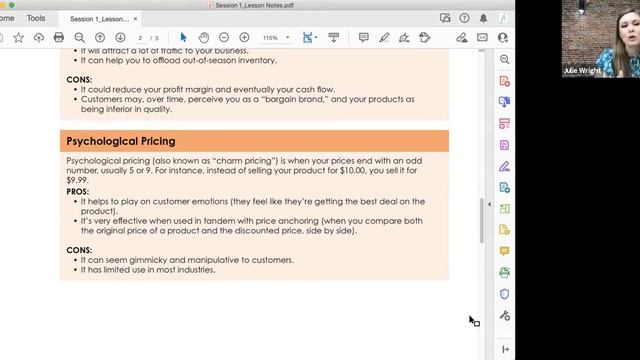The width and height of the screenshot is (640, 360).
Task: Click the vertical document scrollbar thumb
Action: click(482, 220)
